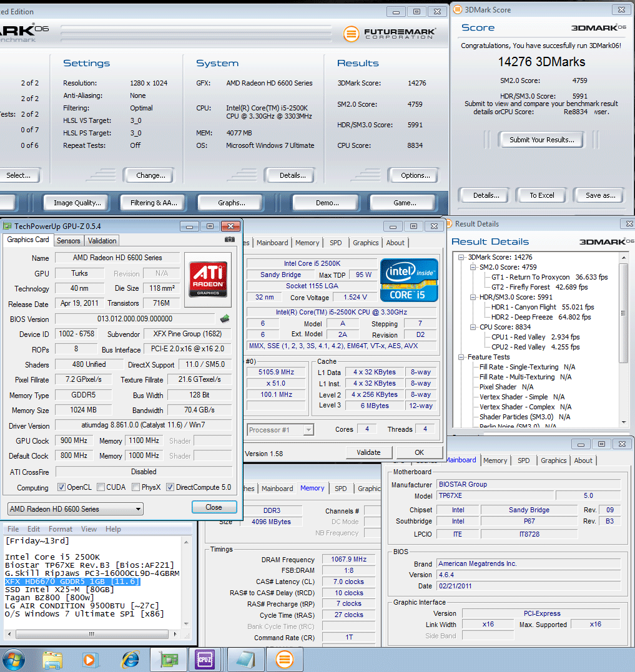
Task: Click the Futuremark orange logo in 3DMark06
Action: [x=351, y=34]
